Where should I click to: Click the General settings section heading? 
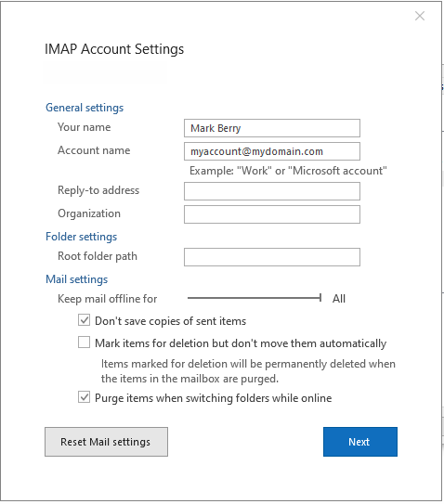[85, 108]
